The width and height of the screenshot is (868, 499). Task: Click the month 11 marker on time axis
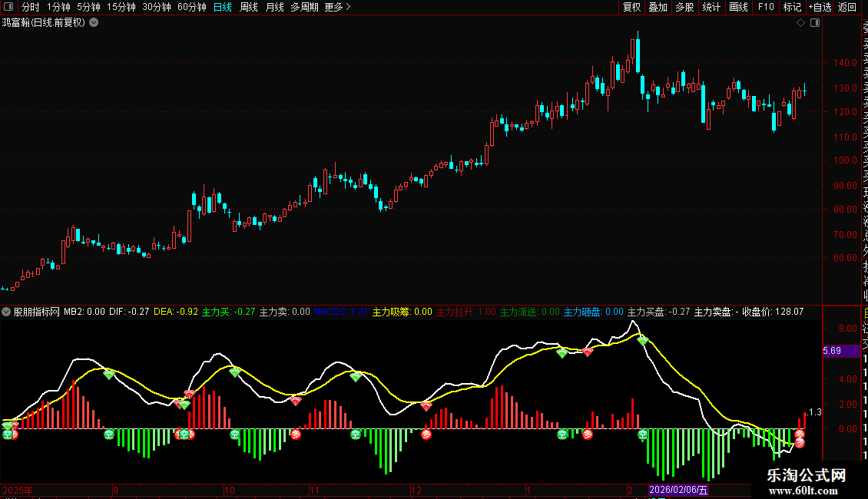coord(314,491)
